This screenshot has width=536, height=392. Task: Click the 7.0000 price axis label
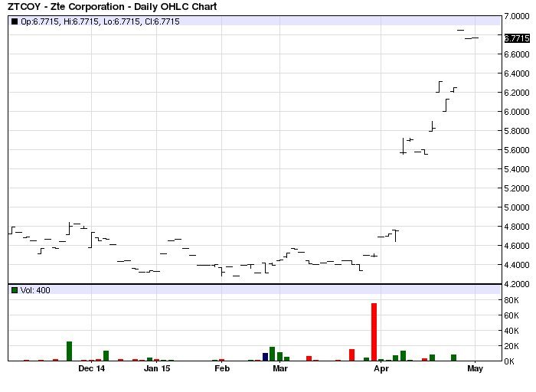517,16
